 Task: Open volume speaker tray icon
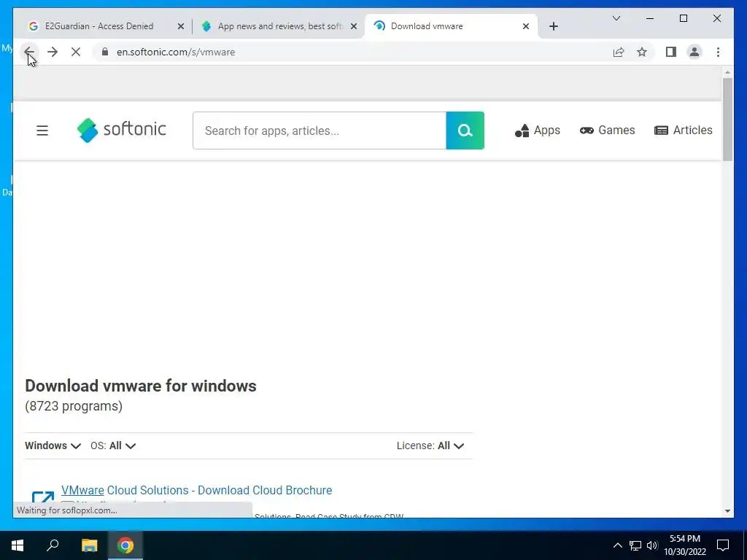[652, 545]
